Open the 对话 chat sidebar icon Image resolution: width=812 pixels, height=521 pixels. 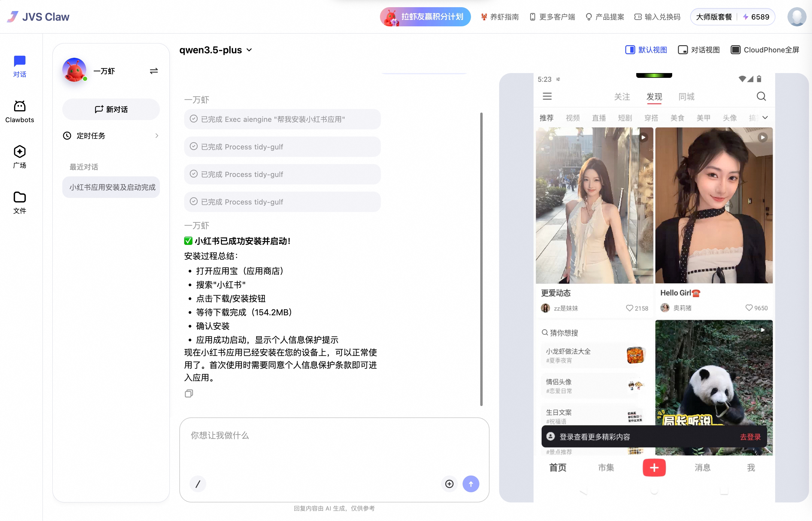(x=20, y=67)
